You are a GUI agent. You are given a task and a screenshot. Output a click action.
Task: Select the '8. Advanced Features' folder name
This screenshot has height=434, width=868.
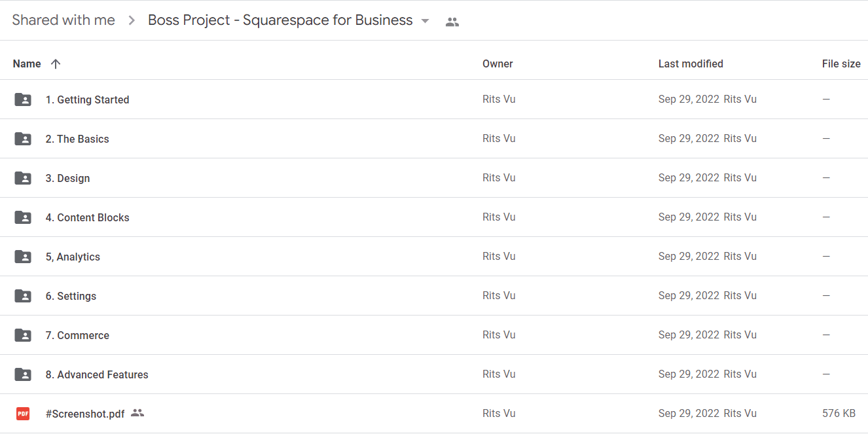click(x=97, y=374)
